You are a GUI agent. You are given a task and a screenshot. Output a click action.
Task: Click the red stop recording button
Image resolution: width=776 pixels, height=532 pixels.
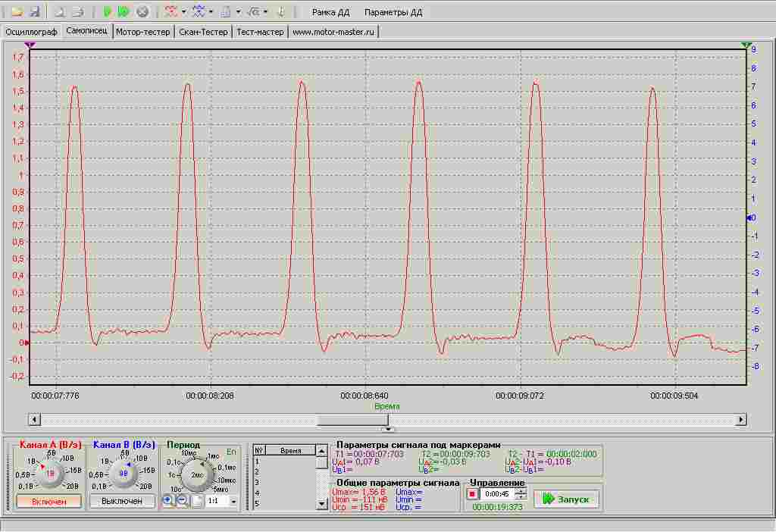coord(472,494)
